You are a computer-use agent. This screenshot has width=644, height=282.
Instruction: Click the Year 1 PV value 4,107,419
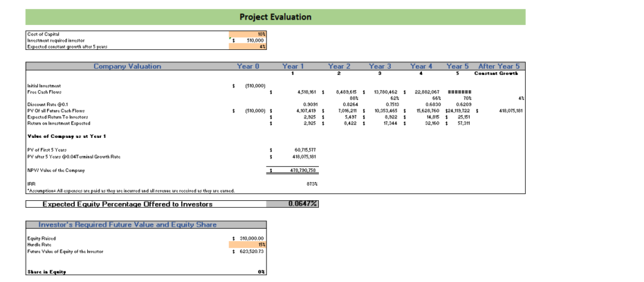click(x=306, y=111)
